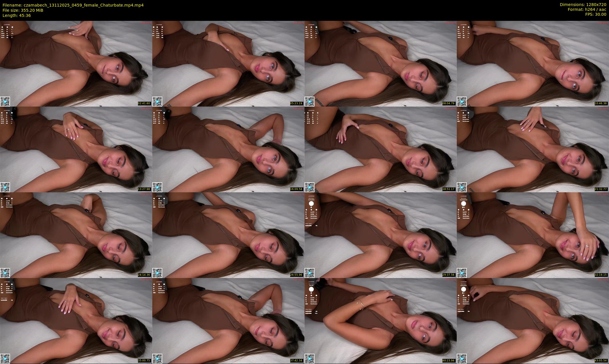Viewport: 609px width, 364px height.
Task: Click the QR code in the 43:05.54 frame
Action: point(462,359)
